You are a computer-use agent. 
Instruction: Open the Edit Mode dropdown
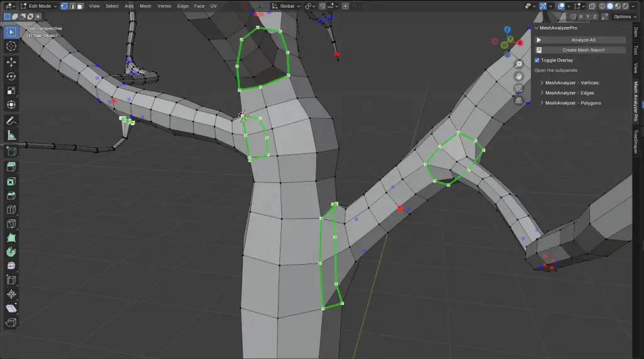click(39, 6)
